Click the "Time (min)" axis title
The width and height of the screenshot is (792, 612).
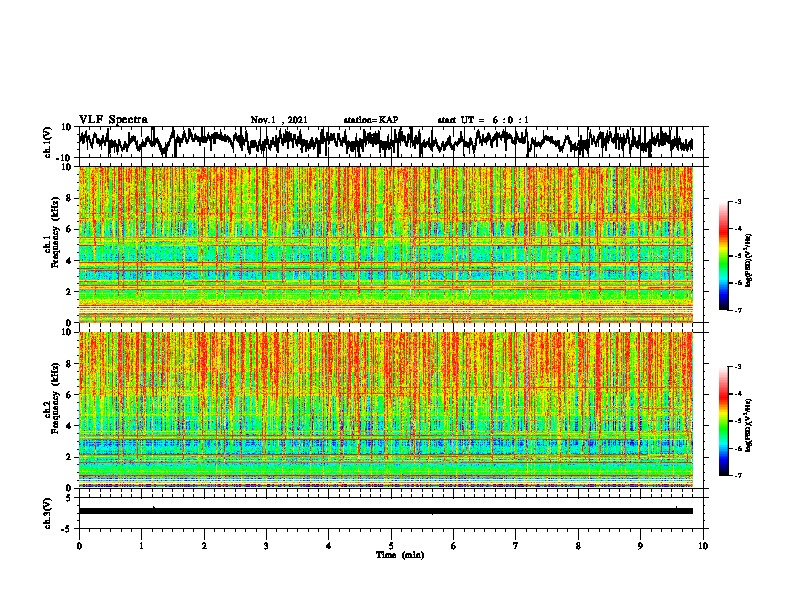click(400, 555)
